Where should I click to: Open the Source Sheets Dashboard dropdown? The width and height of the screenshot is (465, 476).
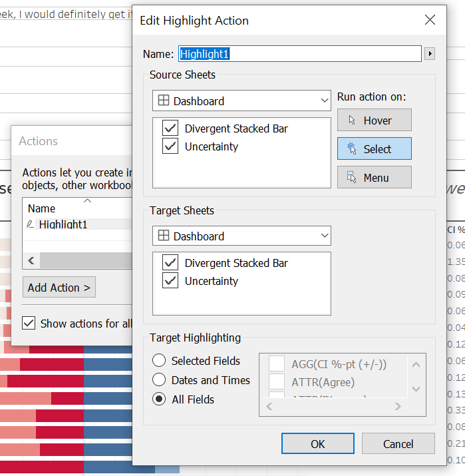click(241, 101)
